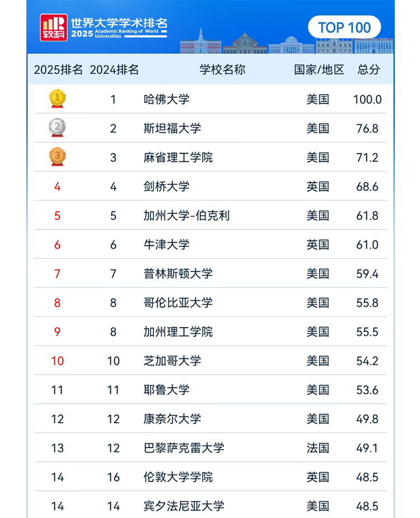Open 巴黎萨克雷大学 details

pyautogui.click(x=184, y=448)
